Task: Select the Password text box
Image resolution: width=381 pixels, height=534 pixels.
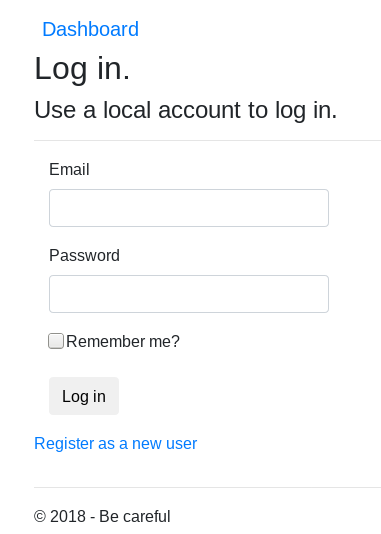Action: pos(189,294)
